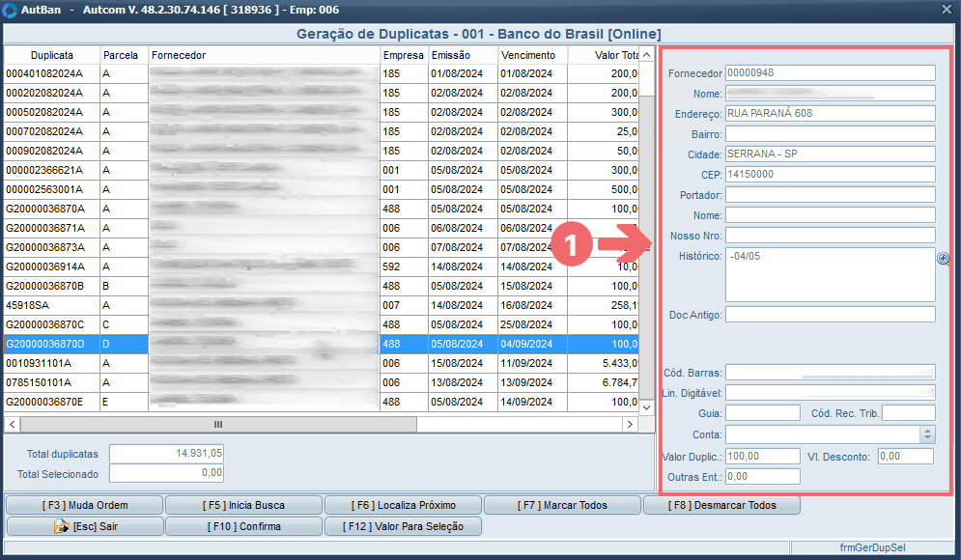The width and height of the screenshot is (961, 560).
Task: Open the Conta dropdown
Action: coord(927,434)
